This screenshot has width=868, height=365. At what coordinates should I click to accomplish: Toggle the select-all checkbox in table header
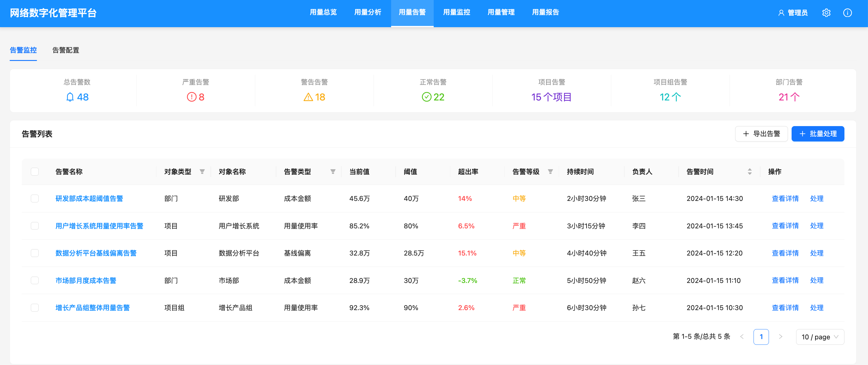coord(35,172)
